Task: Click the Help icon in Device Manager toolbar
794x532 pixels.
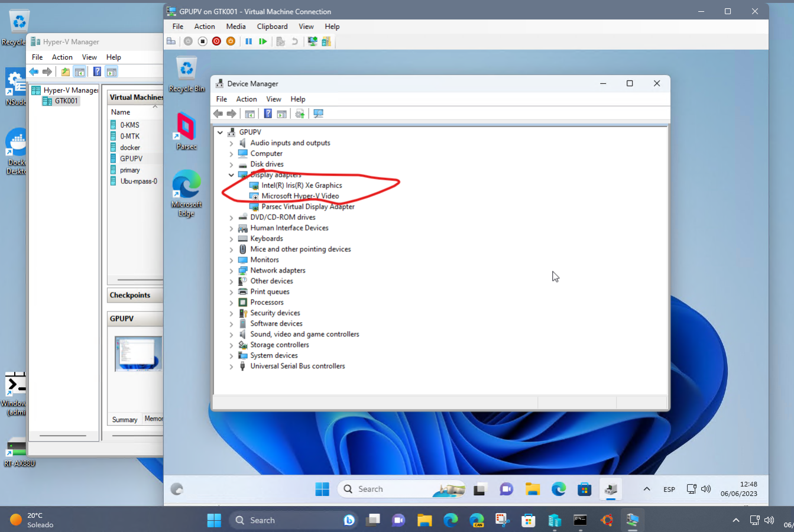Action: point(268,113)
